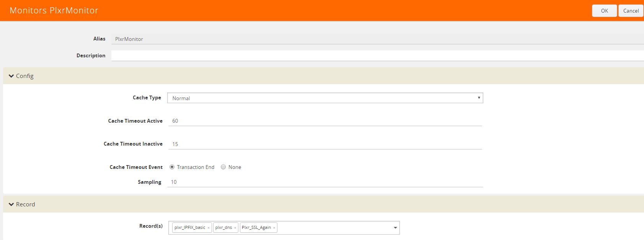Image resolution: width=644 pixels, height=240 pixels.
Task: Select the Transaction End radio button
Action: 172,167
